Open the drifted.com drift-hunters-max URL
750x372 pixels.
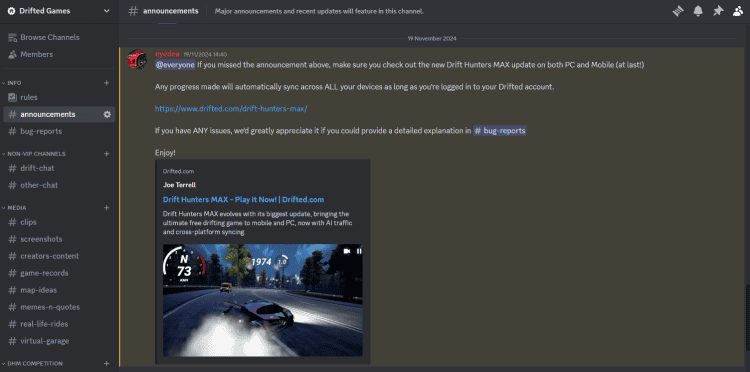click(x=231, y=109)
